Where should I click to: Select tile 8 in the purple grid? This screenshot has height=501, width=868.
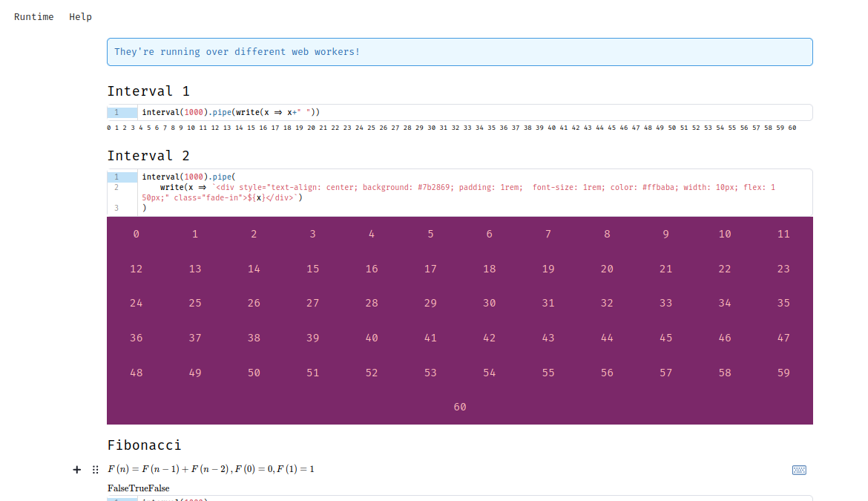[607, 234]
